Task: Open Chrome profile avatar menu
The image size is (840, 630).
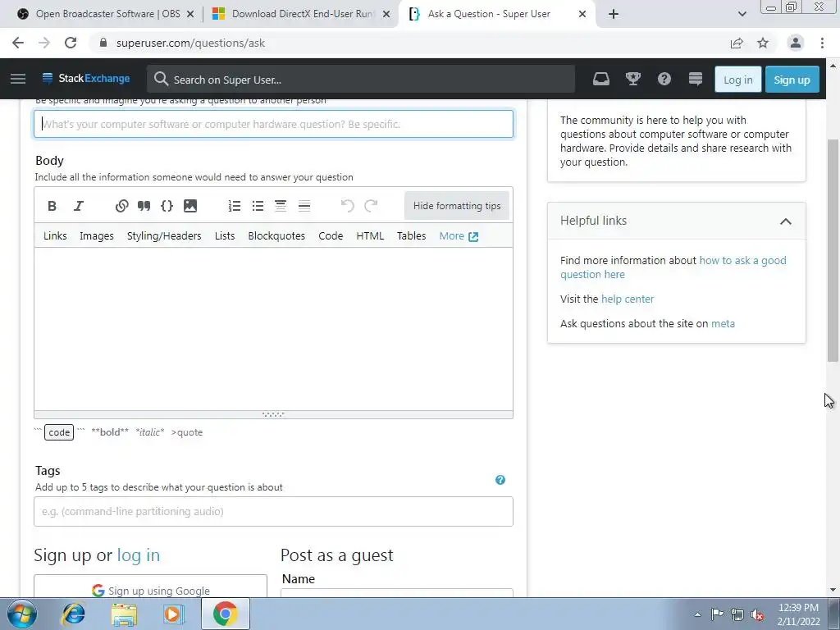Action: tap(796, 43)
